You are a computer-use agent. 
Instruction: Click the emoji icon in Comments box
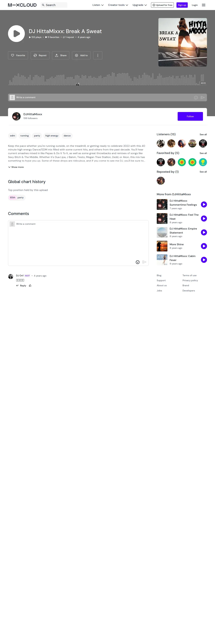click(137, 262)
